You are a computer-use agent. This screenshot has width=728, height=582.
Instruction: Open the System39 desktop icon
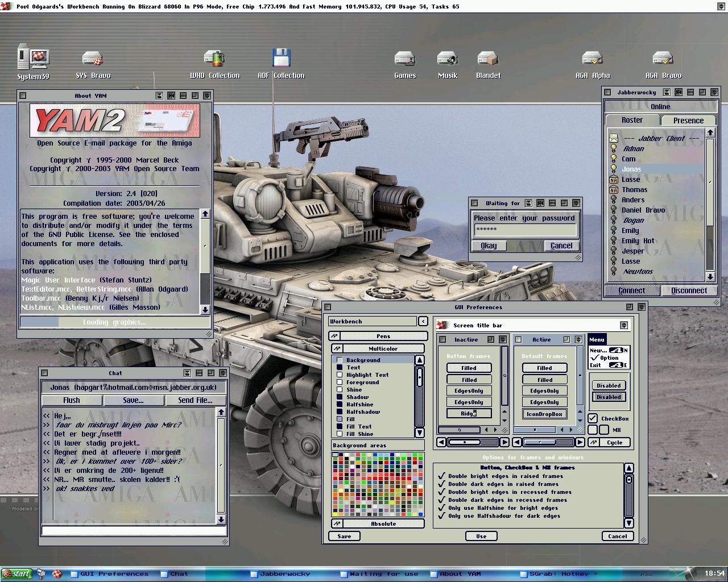33,58
